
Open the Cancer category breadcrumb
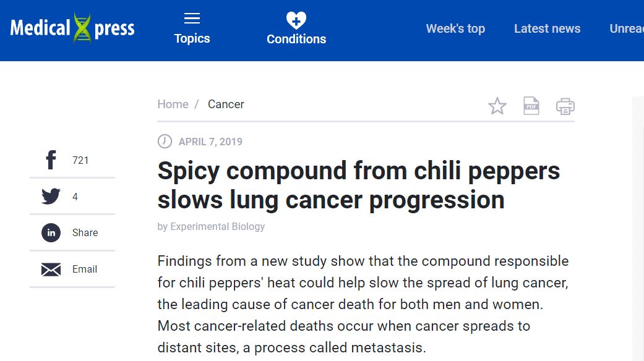[x=226, y=104]
